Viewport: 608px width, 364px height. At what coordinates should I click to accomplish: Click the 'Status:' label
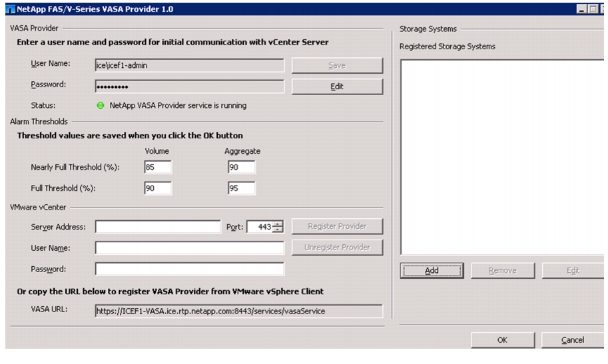pos(43,105)
